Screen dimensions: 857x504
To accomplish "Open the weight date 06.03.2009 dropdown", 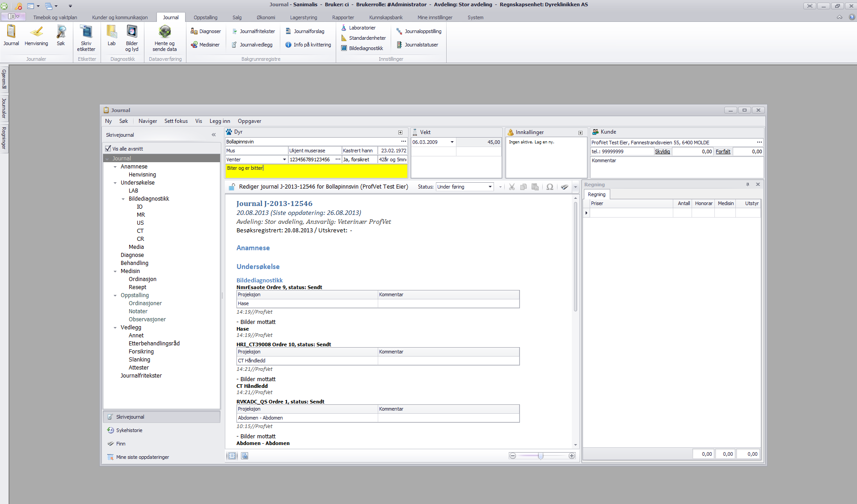I will [452, 142].
